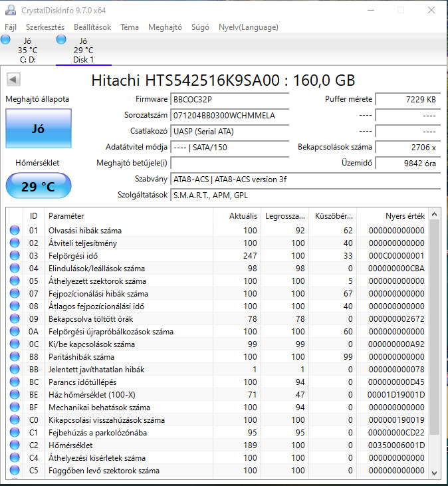
Task: Click the ID column header
Action: pyautogui.click(x=33, y=216)
